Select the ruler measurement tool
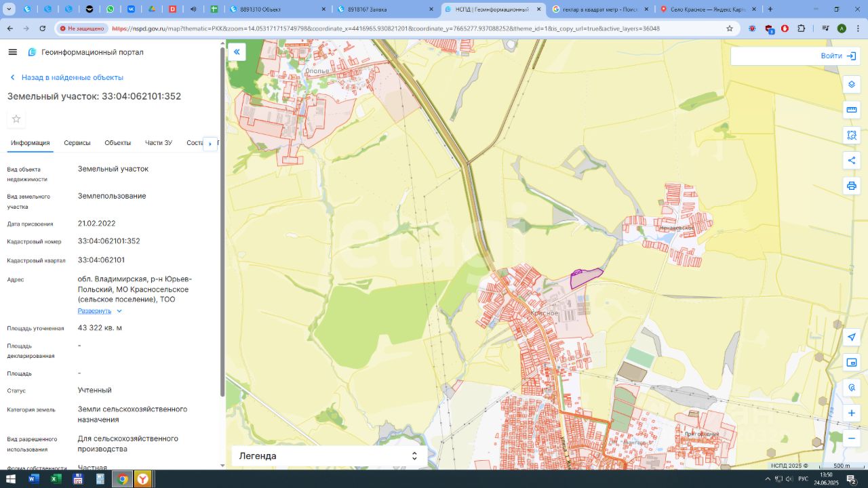Viewport: 868px width, 488px height. pyautogui.click(x=851, y=110)
